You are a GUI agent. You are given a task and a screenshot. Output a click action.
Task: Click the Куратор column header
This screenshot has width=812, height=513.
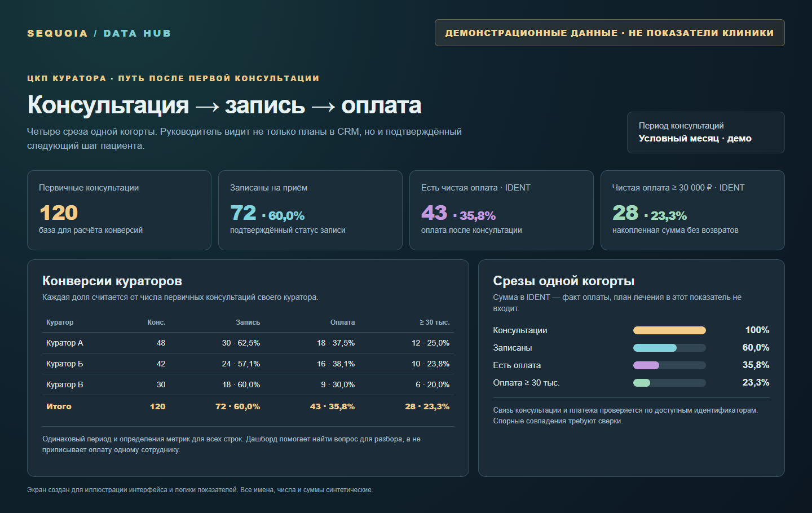point(60,322)
